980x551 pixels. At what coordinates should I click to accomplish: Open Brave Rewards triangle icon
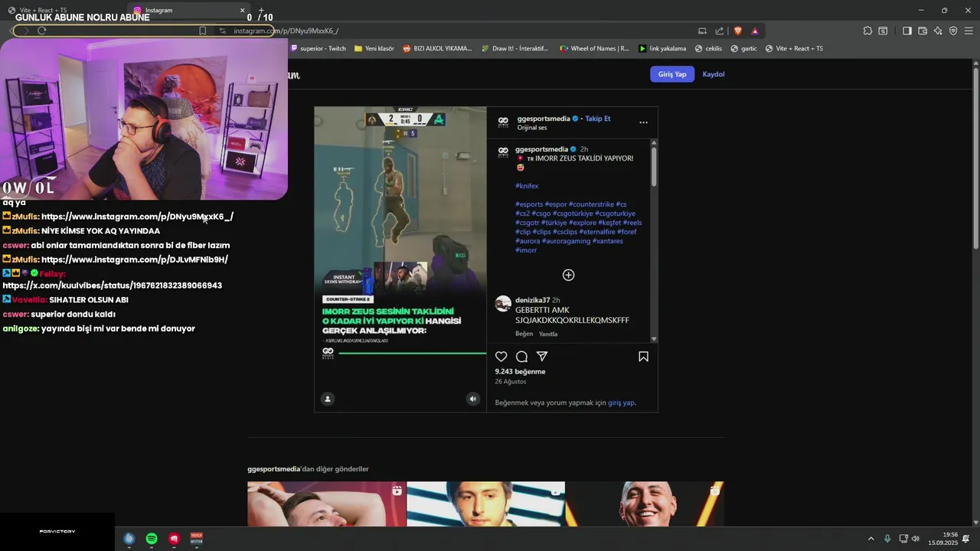pyautogui.click(x=755, y=31)
